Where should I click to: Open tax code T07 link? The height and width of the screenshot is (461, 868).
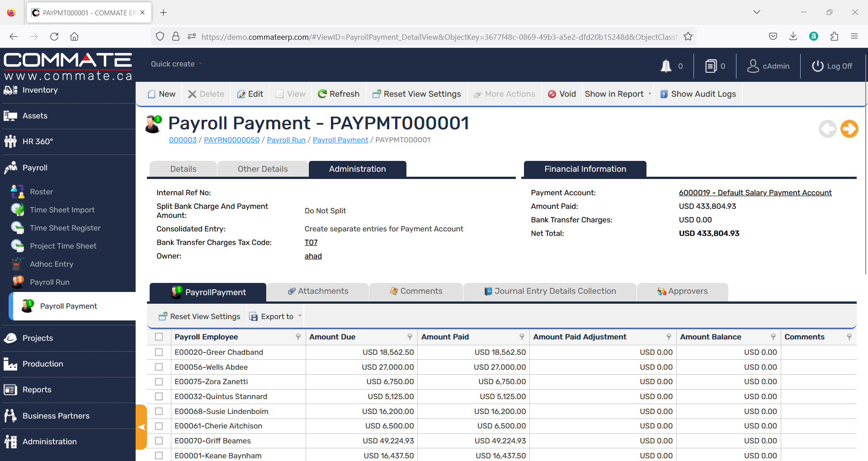(x=311, y=243)
